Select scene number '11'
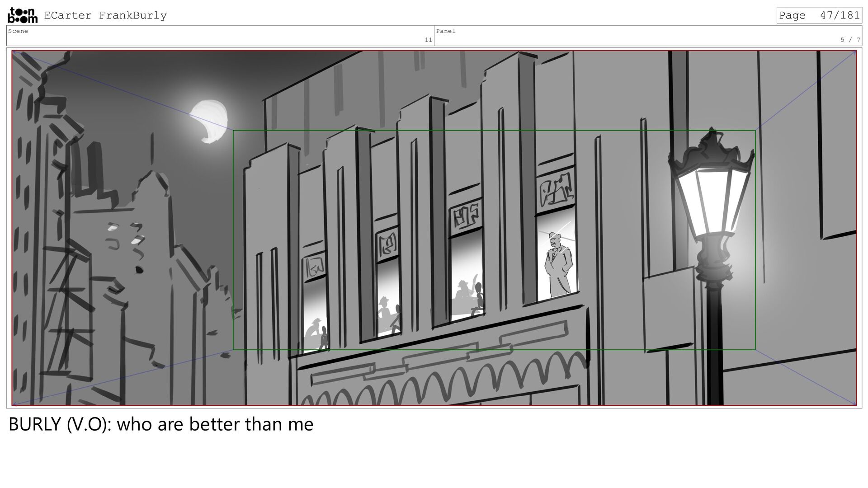Screen dimensions: 868x488 (428, 40)
